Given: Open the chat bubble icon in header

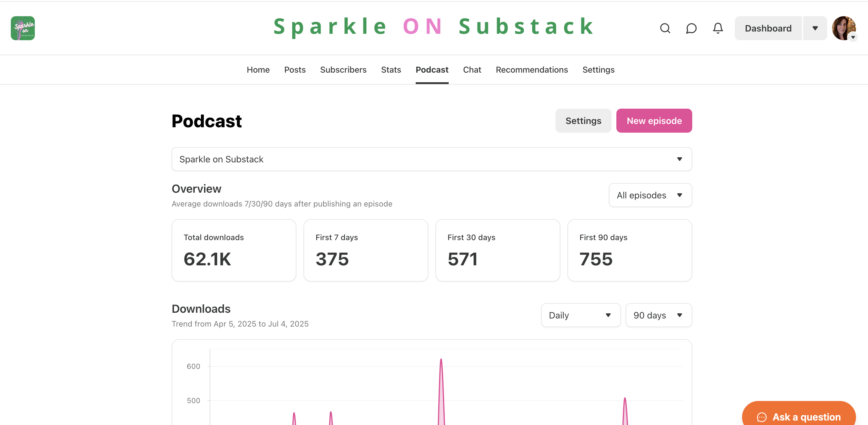Looking at the screenshot, I should (x=691, y=28).
